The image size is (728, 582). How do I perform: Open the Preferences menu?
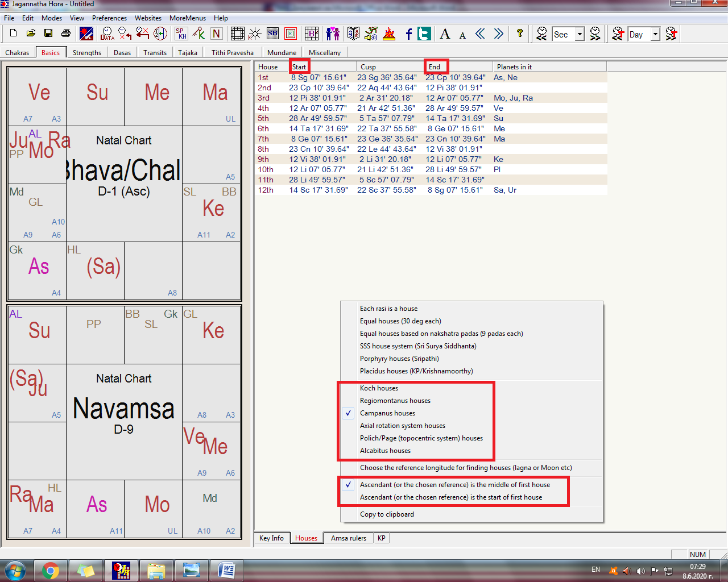(x=109, y=18)
